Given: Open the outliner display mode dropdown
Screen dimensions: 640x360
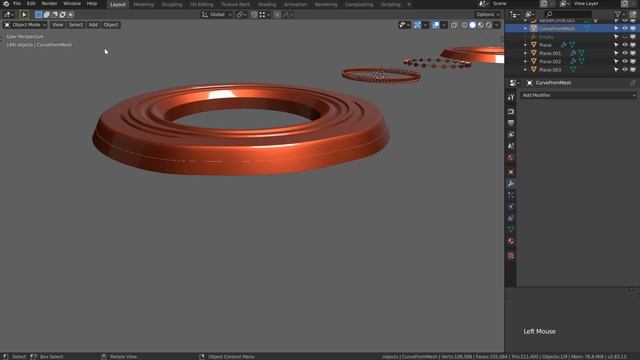Looking at the screenshot, I should [515, 15].
